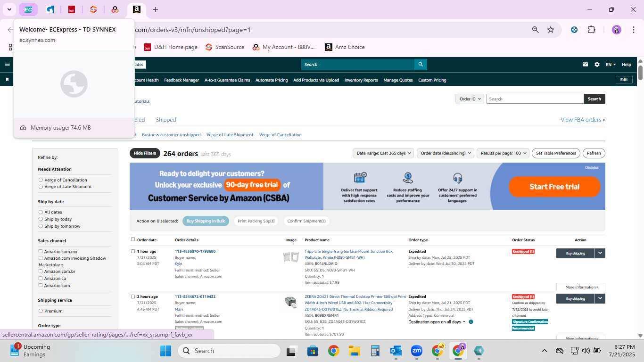Switch to the ECExpress TD SYNNEX tab
The width and height of the screenshot is (644, 362).
[x=28, y=9]
